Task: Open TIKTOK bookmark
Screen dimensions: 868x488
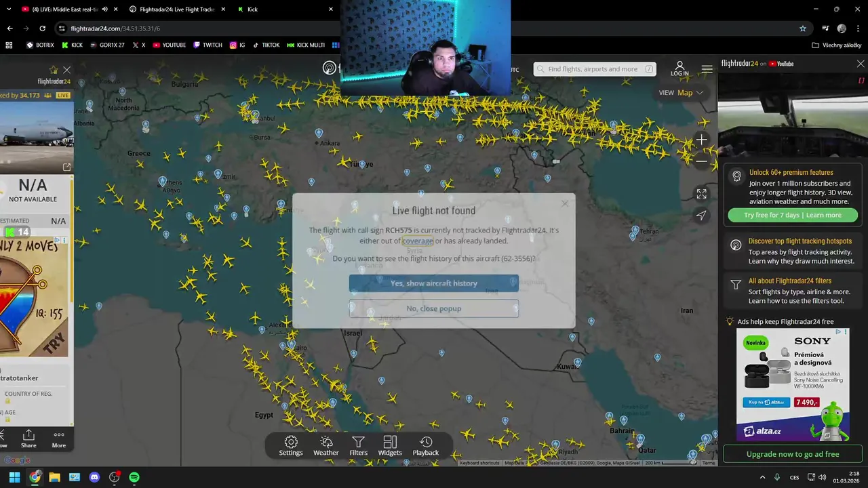Action: tap(266, 45)
